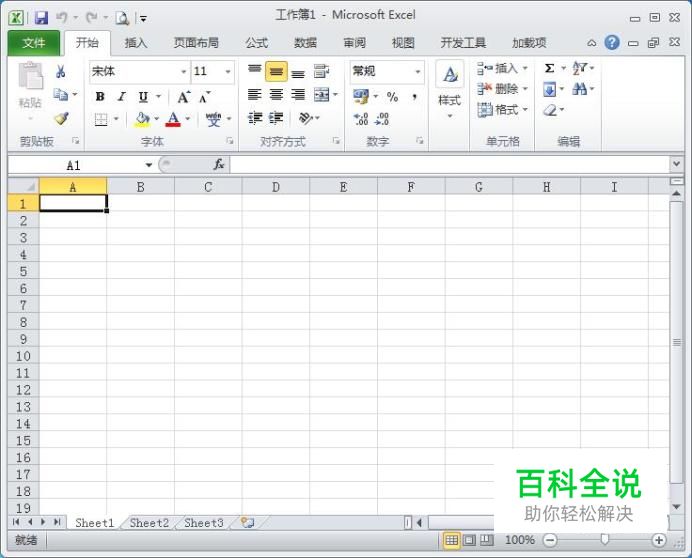Image resolution: width=692 pixels, height=558 pixels.
Task: Click the Decrease Indent icon
Action: 255,118
